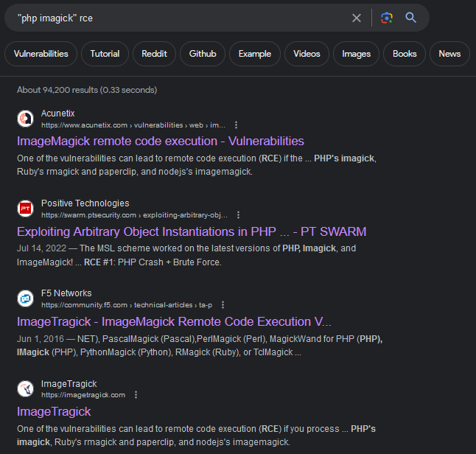Switch to News results
Image resolution: width=476 pixels, height=454 pixels.
point(449,54)
